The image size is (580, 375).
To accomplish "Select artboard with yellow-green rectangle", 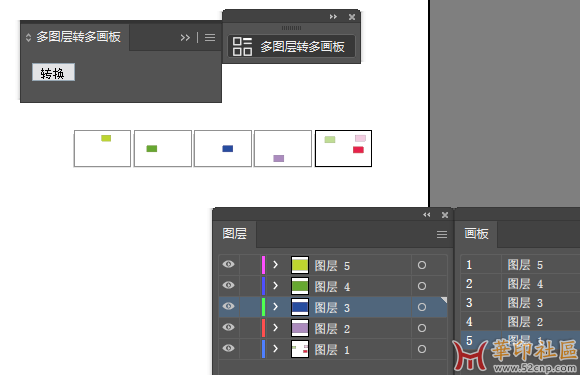I will pyautogui.click(x=102, y=148).
